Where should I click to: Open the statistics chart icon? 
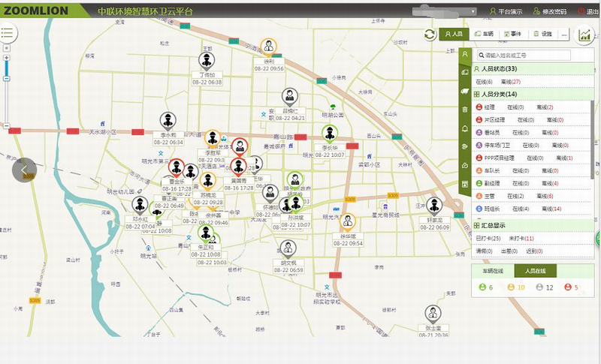[x=584, y=35]
